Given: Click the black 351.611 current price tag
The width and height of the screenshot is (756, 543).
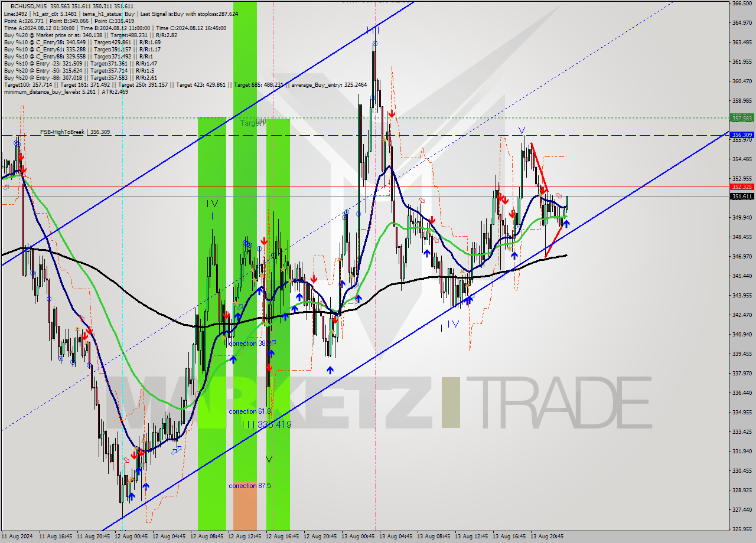Looking at the screenshot, I should click(742, 196).
